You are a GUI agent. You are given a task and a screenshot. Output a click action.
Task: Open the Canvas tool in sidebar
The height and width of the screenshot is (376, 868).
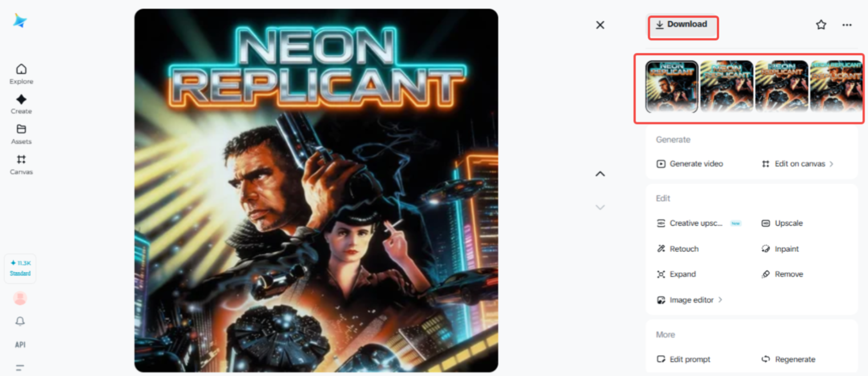point(21,165)
